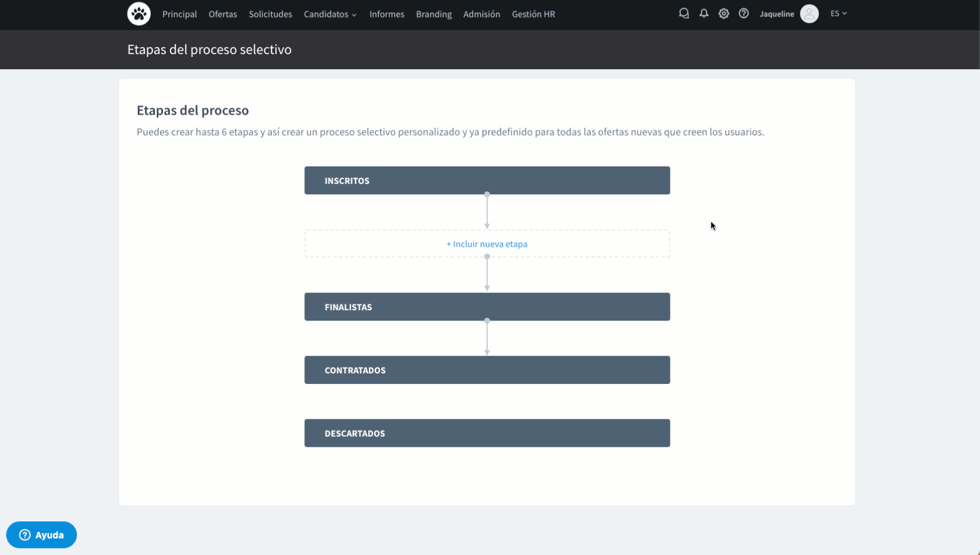Open the Admisión section
This screenshot has height=555, width=980.
(x=481, y=14)
